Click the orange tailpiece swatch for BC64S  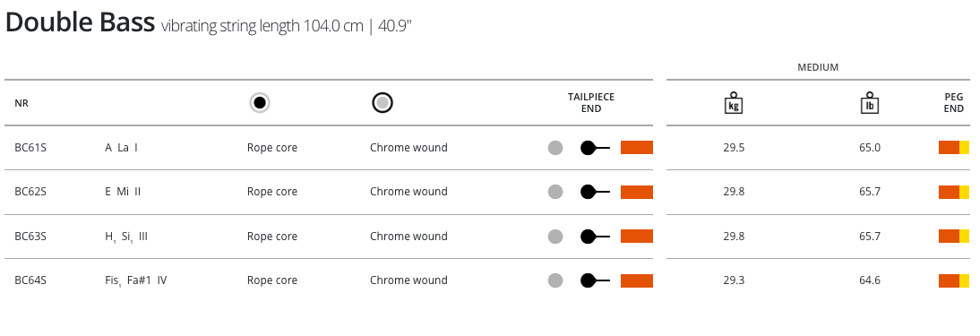[637, 281]
